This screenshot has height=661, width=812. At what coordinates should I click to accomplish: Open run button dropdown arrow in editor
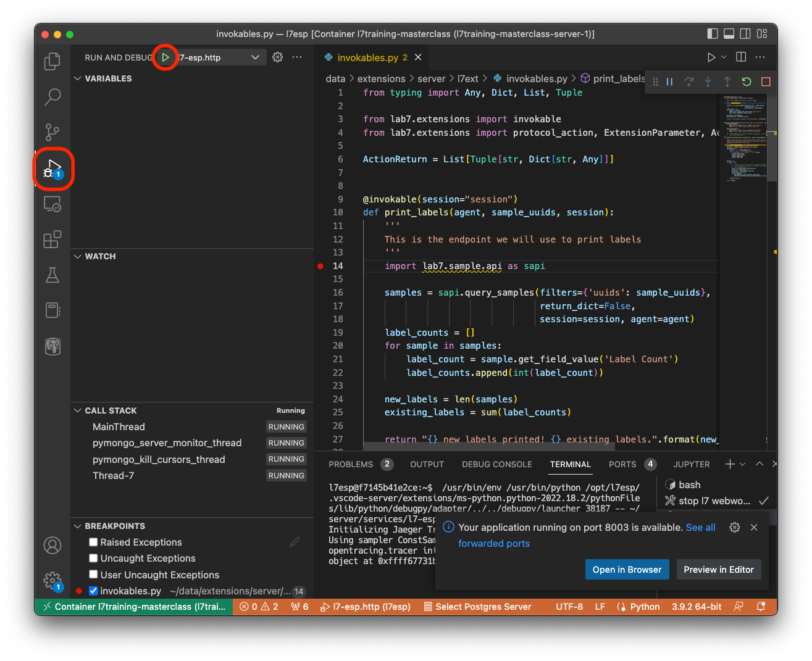coord(724,57)
